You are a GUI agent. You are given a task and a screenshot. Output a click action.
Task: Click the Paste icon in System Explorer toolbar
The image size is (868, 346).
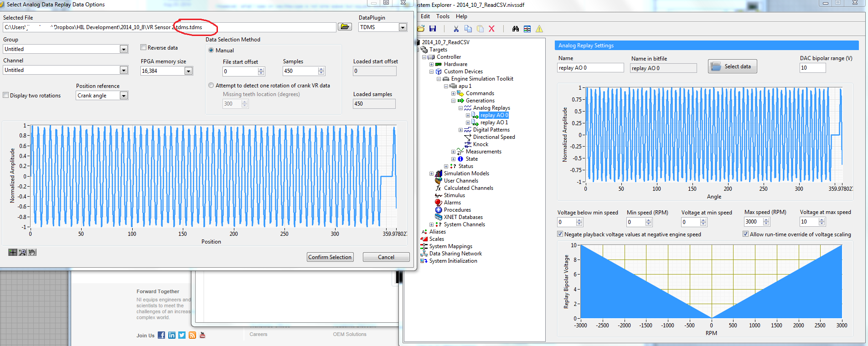pos(480,29)
